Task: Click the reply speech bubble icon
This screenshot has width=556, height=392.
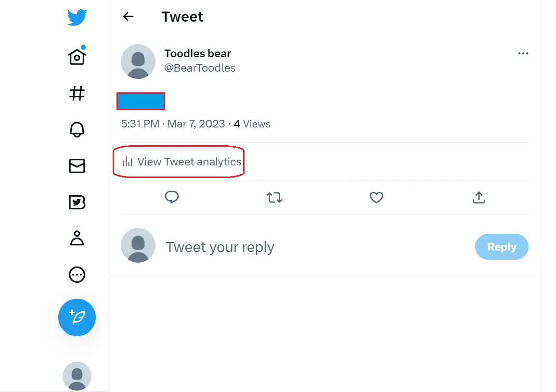Action: [x=172, y=197]
